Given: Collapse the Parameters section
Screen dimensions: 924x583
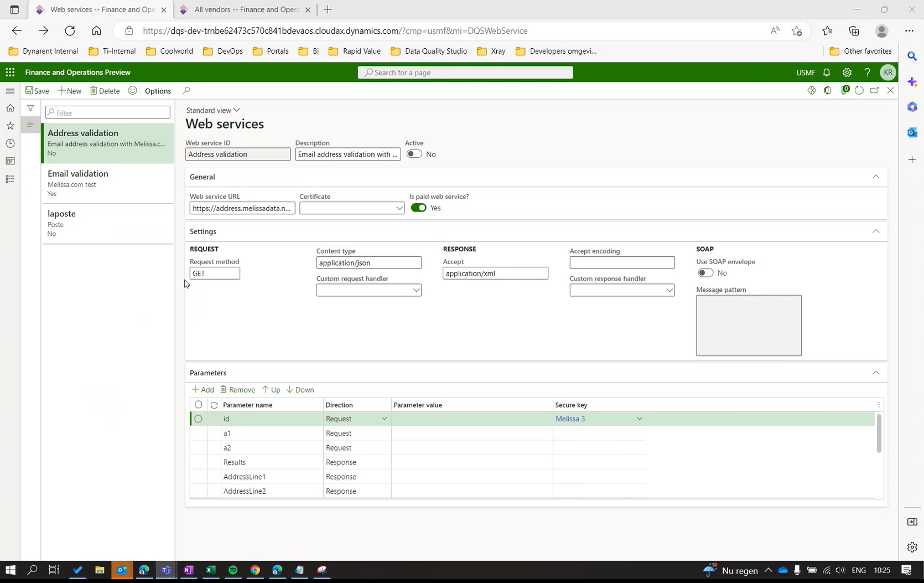Looking at the screenshot, I should pos(876,373).
